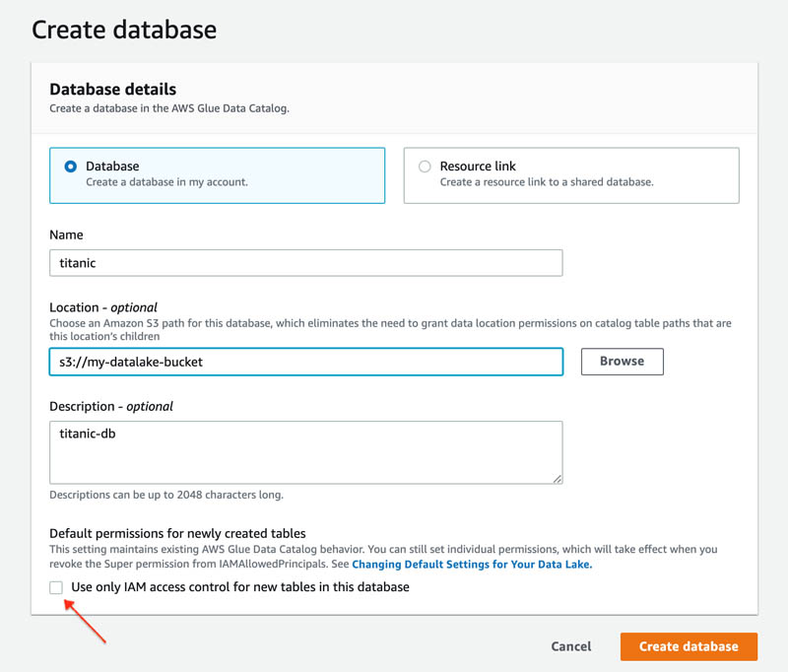Screen dimensions: 788x672
Task: Click 'Descriptions can be up to 2048 characters long.' hint
Action: tap(166, 495)
